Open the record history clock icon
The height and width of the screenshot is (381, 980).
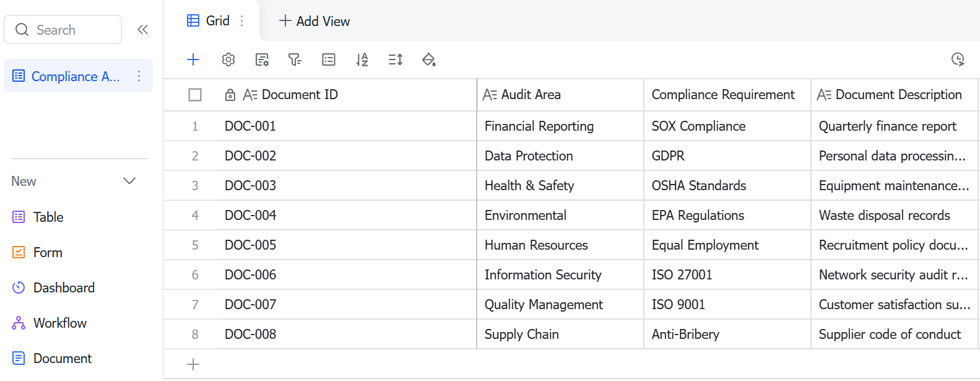click(x=958, y=59)
